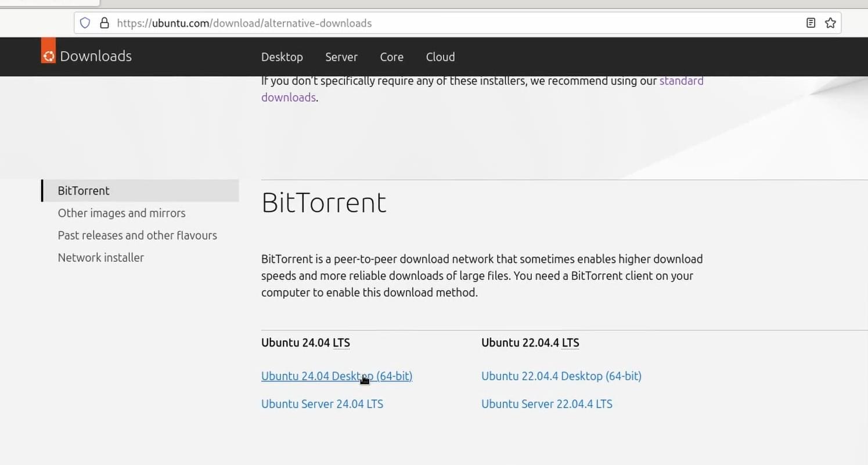Image resolution: width=868 pixels, height=465 pixels.
Task: Click the large BitTorrent section heading
Action: tap(324, 203)
